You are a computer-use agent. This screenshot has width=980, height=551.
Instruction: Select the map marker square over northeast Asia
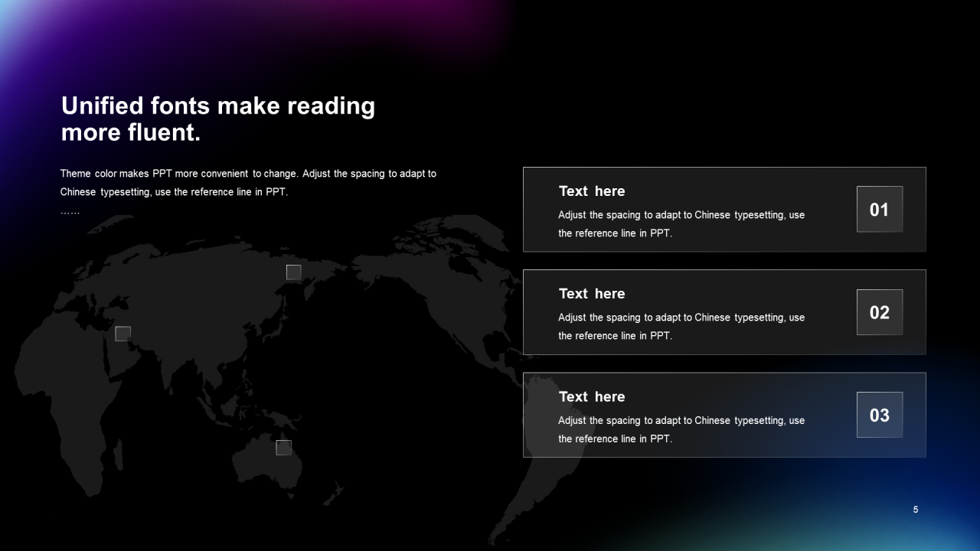tap(294, 272)
